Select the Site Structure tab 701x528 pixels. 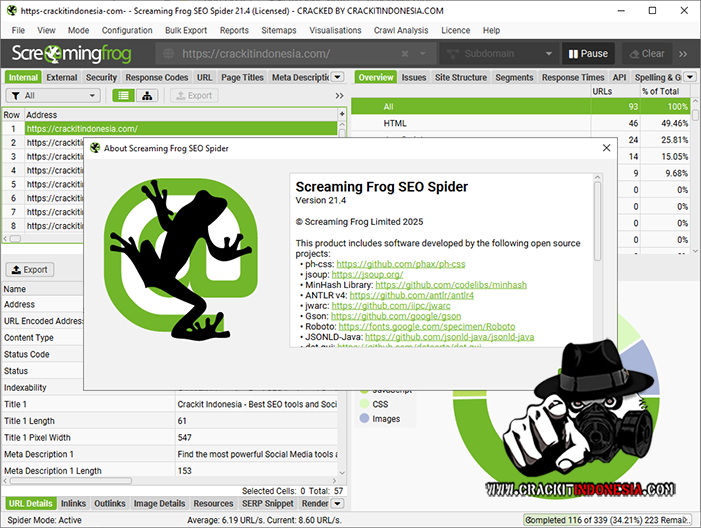[461, 77]
